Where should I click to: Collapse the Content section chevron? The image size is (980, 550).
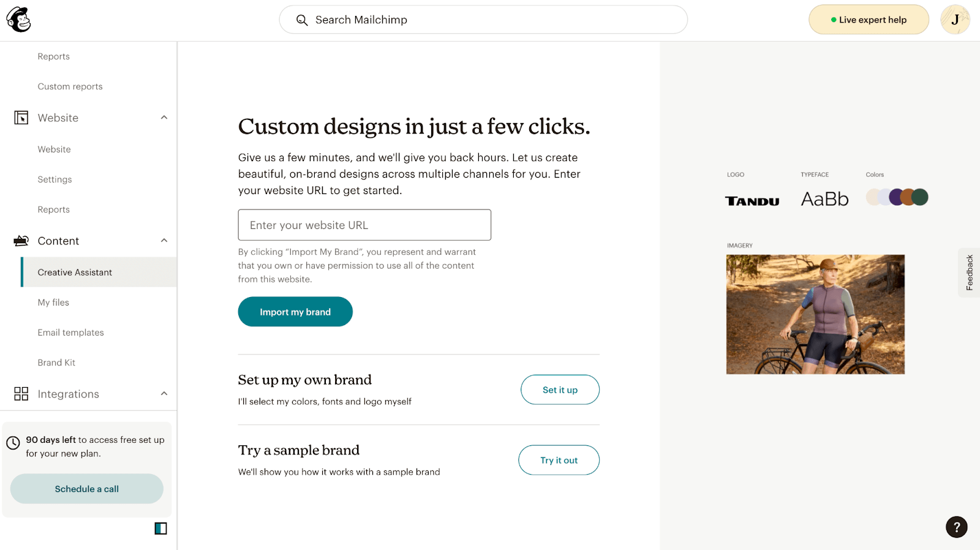coord(164,241)
